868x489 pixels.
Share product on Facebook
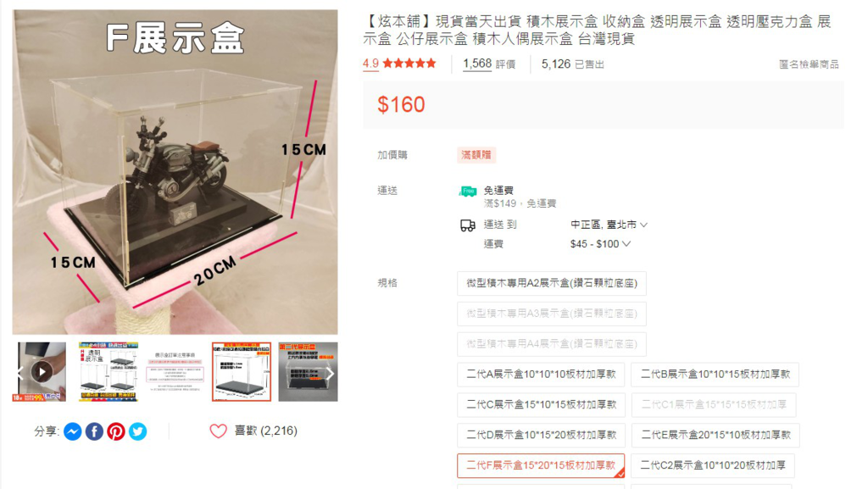point(94,431)
